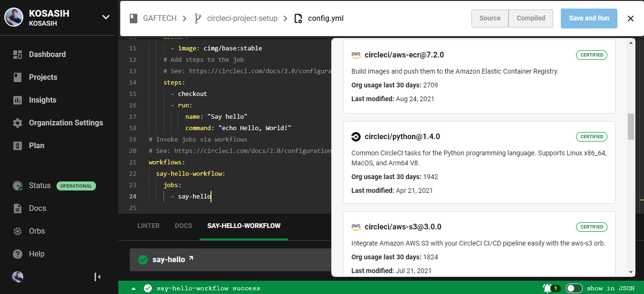Open Dashboard menu item
This screenshot has width=644, height=294.
point(48,55)
